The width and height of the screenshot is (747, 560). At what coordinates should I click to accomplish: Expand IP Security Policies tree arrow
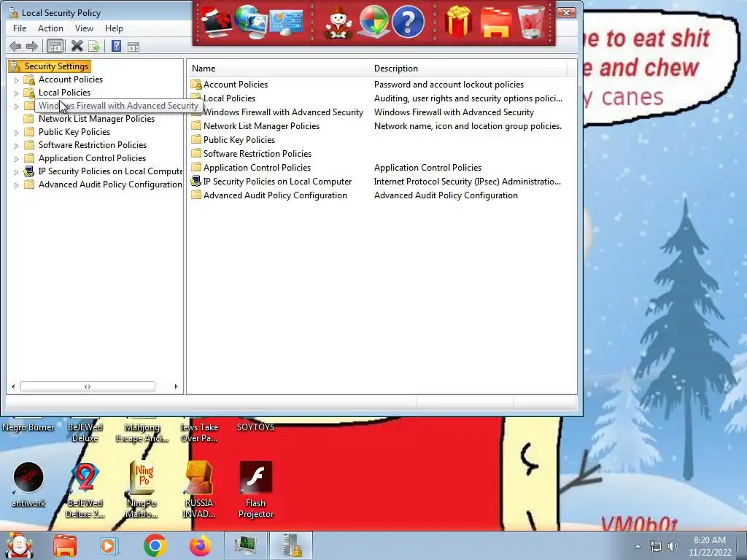click(16, 172)
